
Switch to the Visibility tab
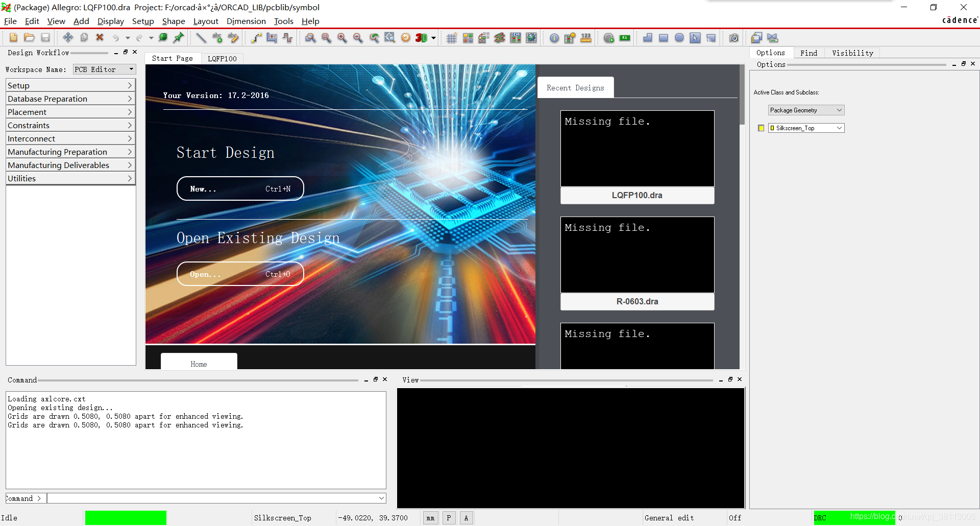pyautogui.click(x=852, y=53)
